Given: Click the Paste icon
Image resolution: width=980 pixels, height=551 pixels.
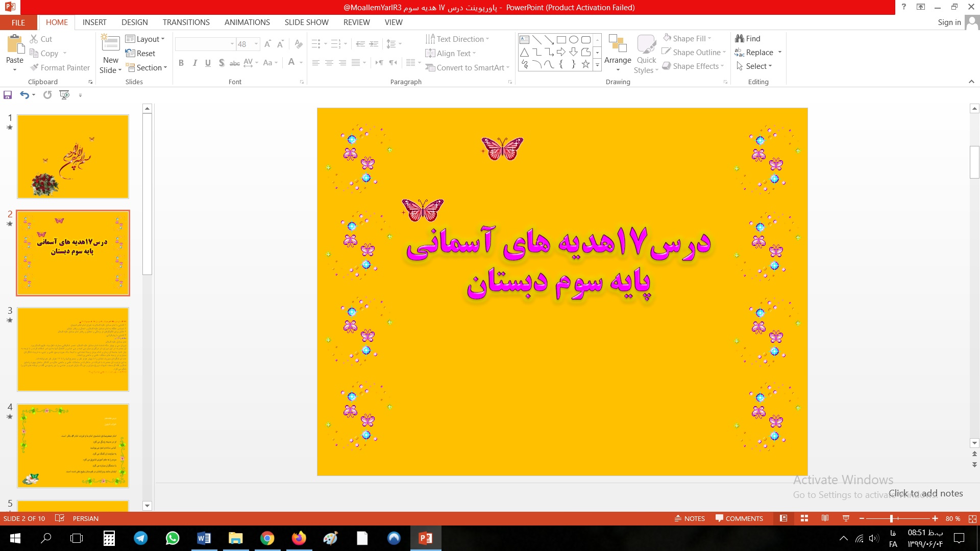Looking at the screenshot, I should pyautogui.click(x=15, y=45).
